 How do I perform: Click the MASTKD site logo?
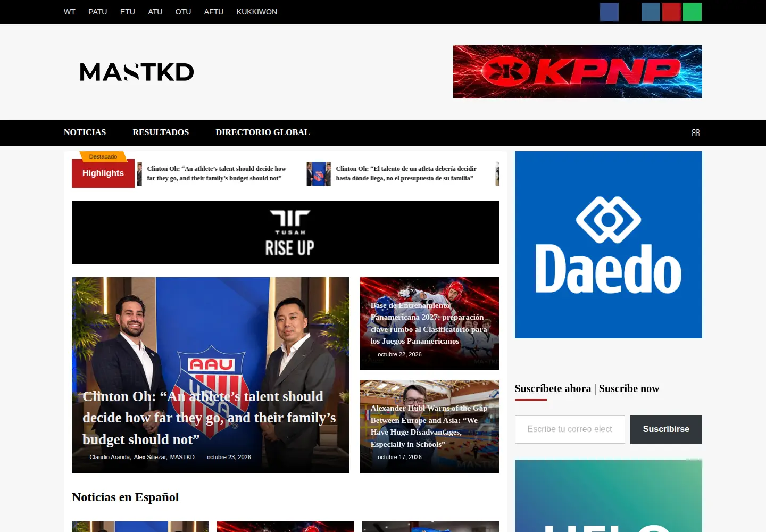(x=137, y=72)
